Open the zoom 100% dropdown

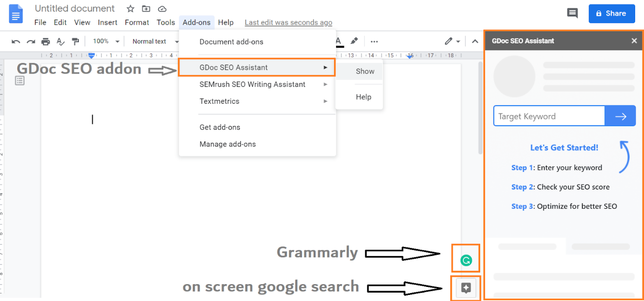(106, 41)
